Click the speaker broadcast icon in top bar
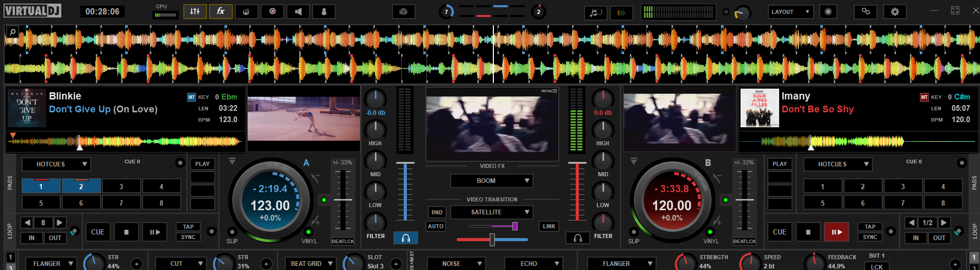The width and height of the screenshot is (980, 270). [x=298, y=11]
